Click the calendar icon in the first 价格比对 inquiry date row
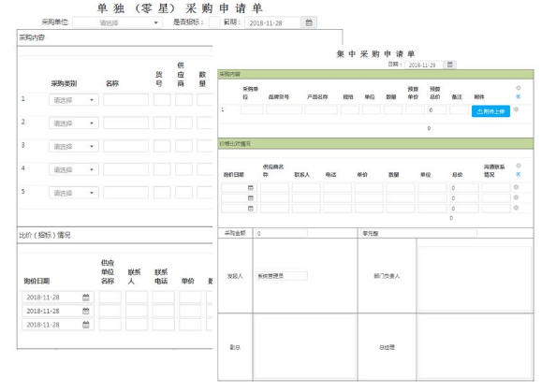Image resolution: width=556 pixels, height=392 pixels. (251, 187)
